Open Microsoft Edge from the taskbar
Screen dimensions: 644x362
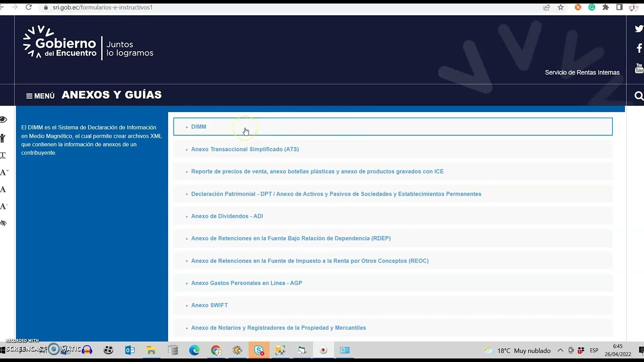click(194, 350)
